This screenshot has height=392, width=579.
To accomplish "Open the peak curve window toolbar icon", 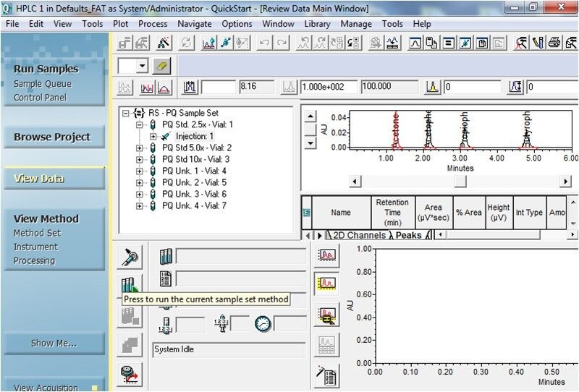I will (415, 43).
